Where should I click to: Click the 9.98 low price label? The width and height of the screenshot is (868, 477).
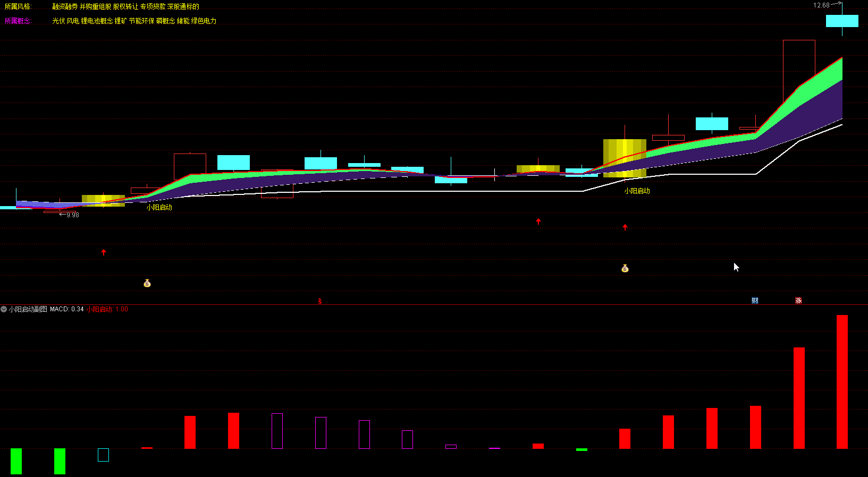(x=72, y=215)
